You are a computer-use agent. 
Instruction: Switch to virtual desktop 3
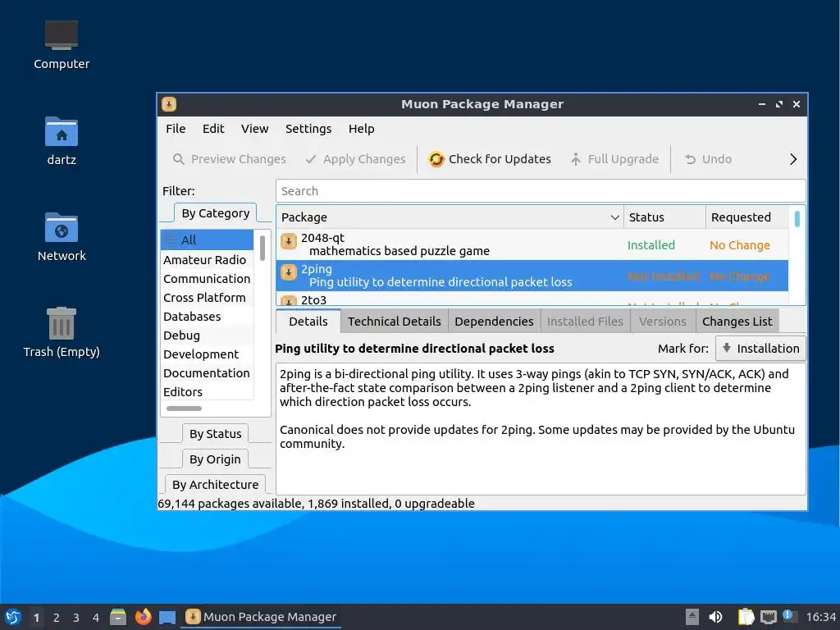(x=76, y=617)
